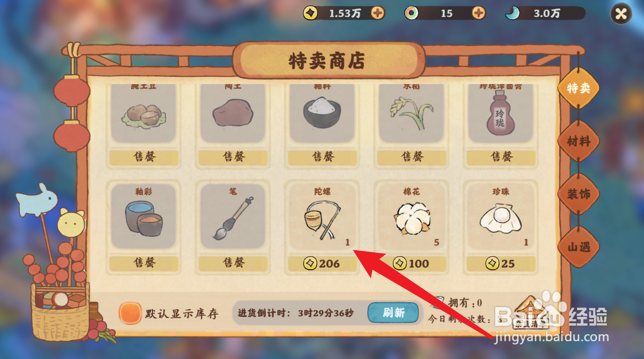Add jade currency with plus icon
The height and width of the screenshot is (359, 644).
tap(478, 13)
